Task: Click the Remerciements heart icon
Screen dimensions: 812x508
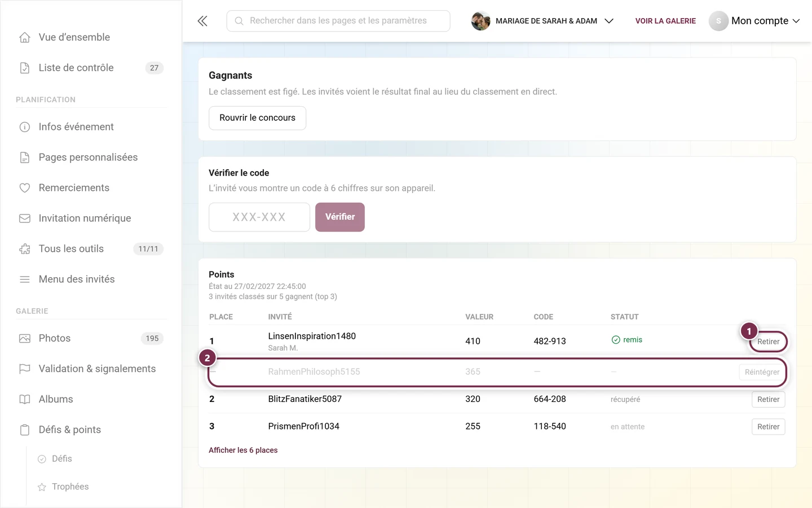Action: (25, 188)
